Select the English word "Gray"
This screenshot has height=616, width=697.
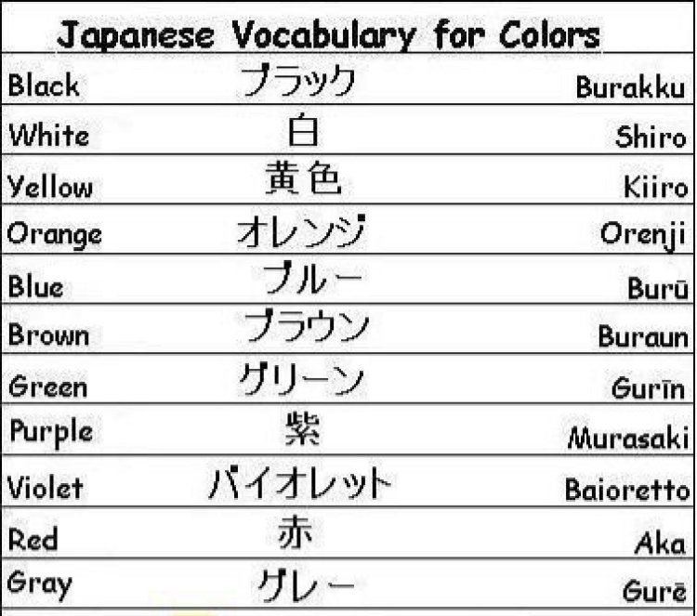pyautogui.click(x=39, y=584)
